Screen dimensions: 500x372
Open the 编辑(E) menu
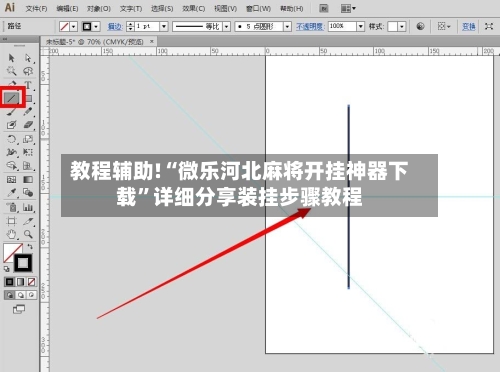[x=67, y=8]
